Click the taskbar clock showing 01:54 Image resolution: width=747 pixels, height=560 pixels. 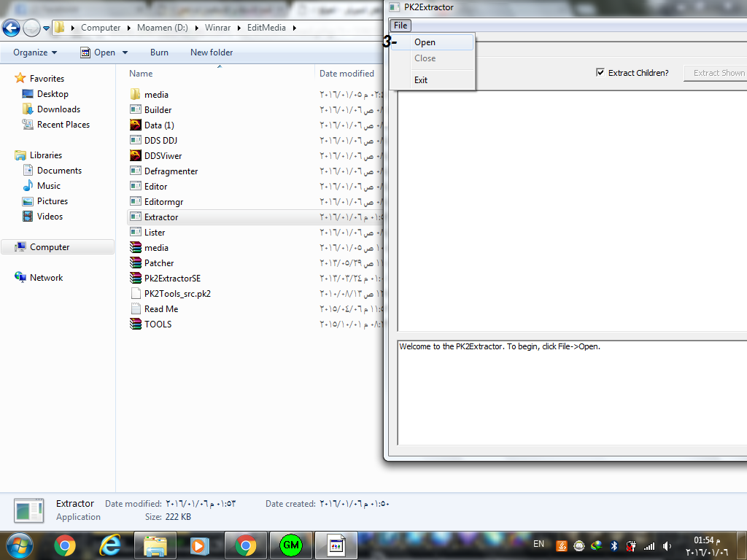706,545
